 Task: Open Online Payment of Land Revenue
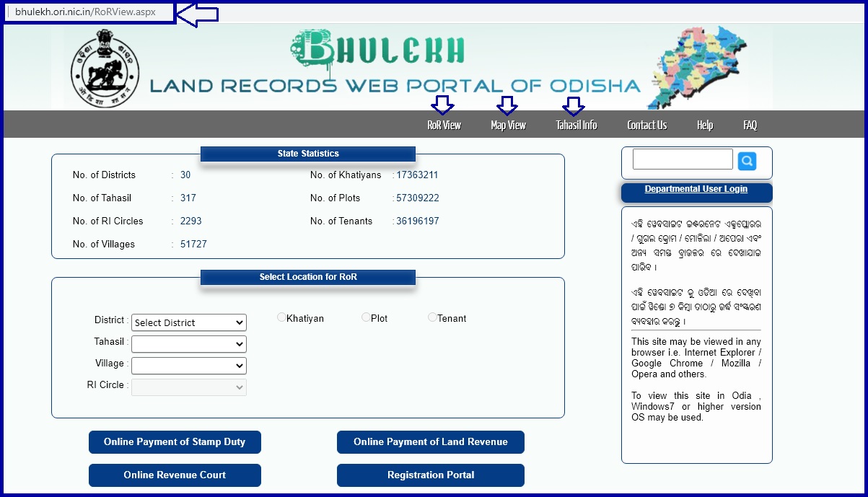pyautogui.click(x=430, y=442)
